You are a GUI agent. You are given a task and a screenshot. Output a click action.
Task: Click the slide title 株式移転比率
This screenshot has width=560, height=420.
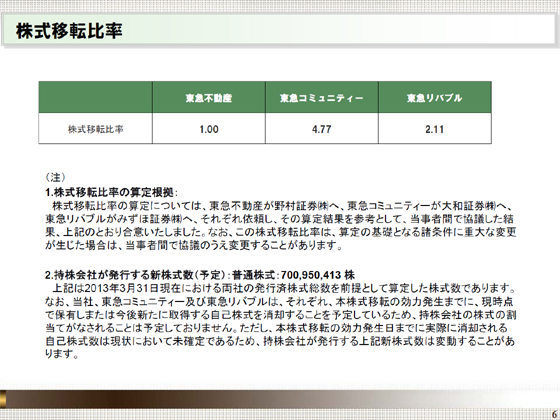69,31
